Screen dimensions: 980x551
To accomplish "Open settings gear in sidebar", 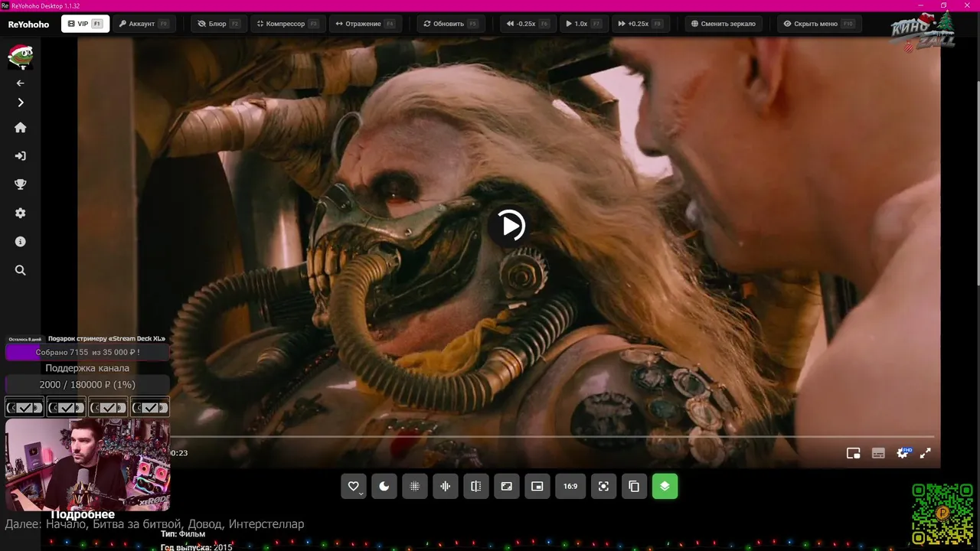I will 21,213.
